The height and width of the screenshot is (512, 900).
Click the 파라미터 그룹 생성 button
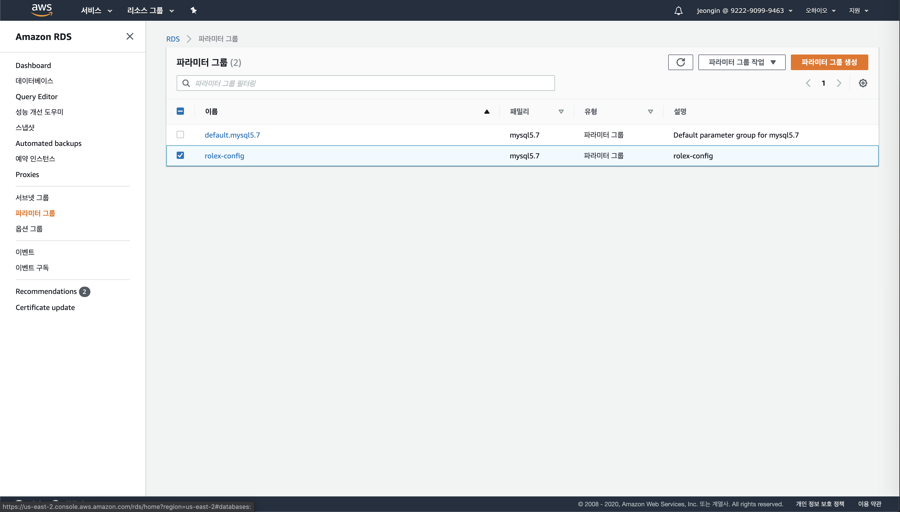[x=829, y=62]
